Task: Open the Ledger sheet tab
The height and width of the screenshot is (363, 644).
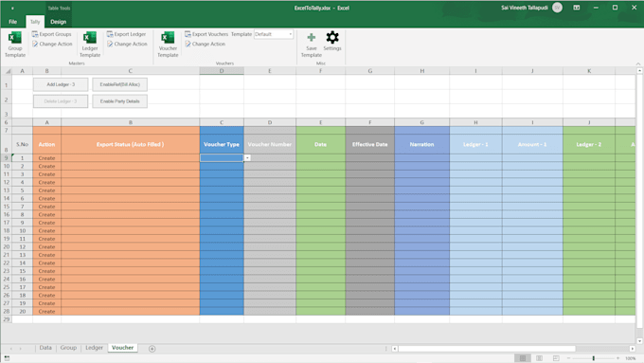Action: (x=94, y=348)
